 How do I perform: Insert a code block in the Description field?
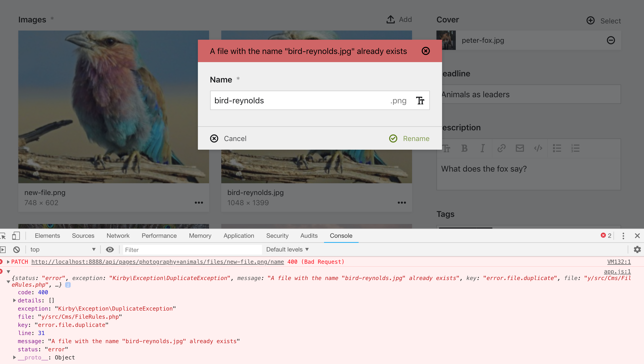[x=538, y=148]
